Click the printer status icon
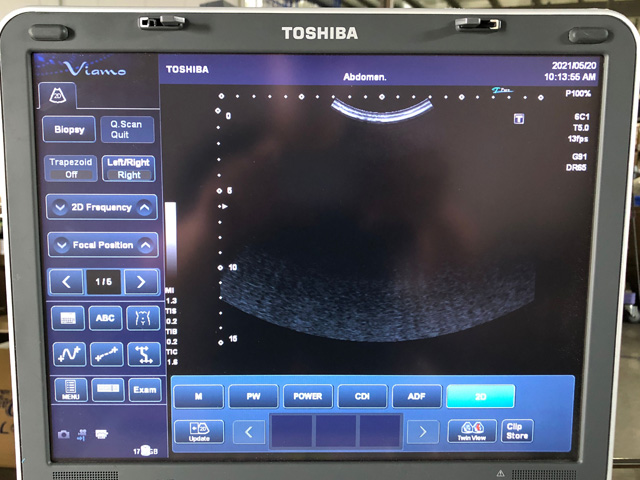The width and height of the screenshot is (640, 480). (101, 434)
